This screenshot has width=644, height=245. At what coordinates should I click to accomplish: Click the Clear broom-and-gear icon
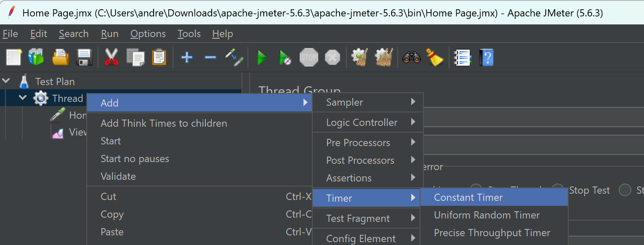pyautogui.click(x=359, y=57)
